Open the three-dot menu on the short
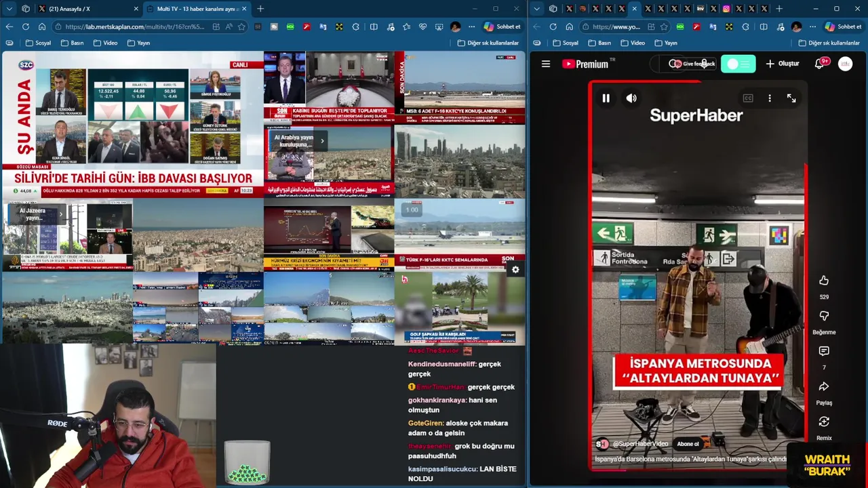Image resolution: width=868 pixels, height=488 pixels. [770, 98]
